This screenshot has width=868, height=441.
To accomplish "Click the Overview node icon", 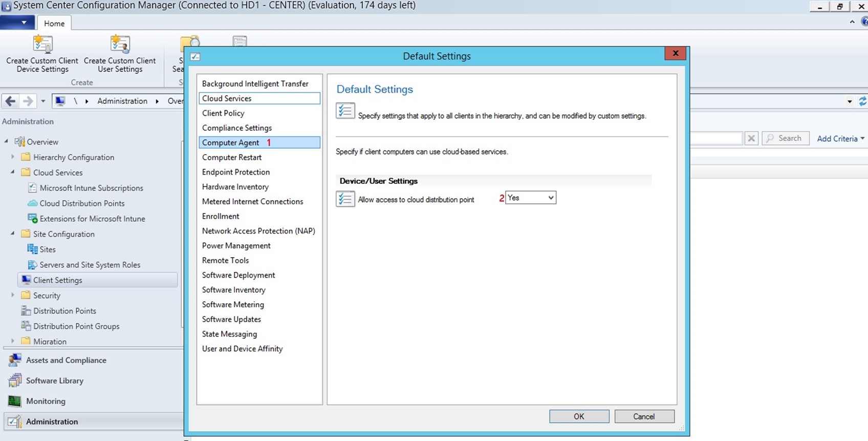I will click(20, 142).
